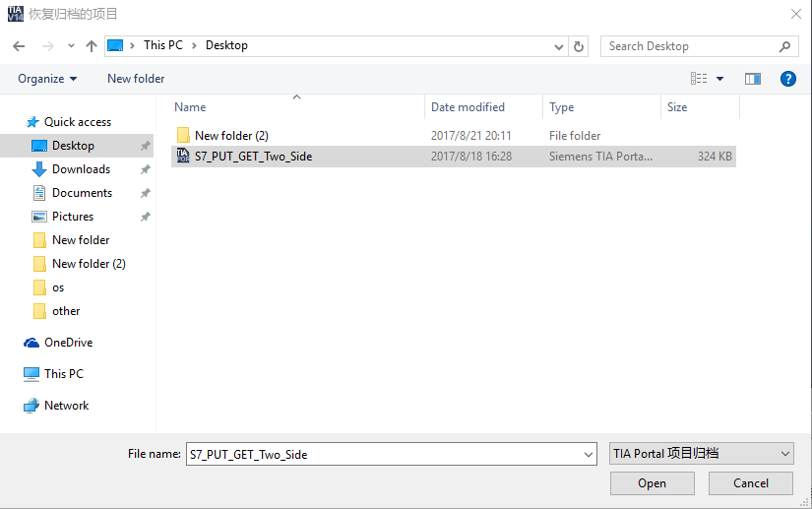Click the Up directory arrow
Viewport: 812px width, 509px height.
pyautogui.click(x=92, y=46)
